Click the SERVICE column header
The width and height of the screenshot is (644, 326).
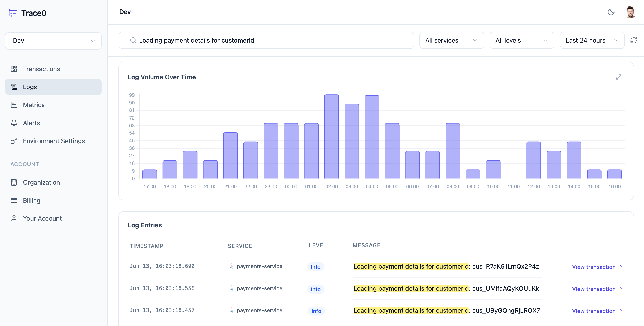pyautogui.click(x=240, y=246)
